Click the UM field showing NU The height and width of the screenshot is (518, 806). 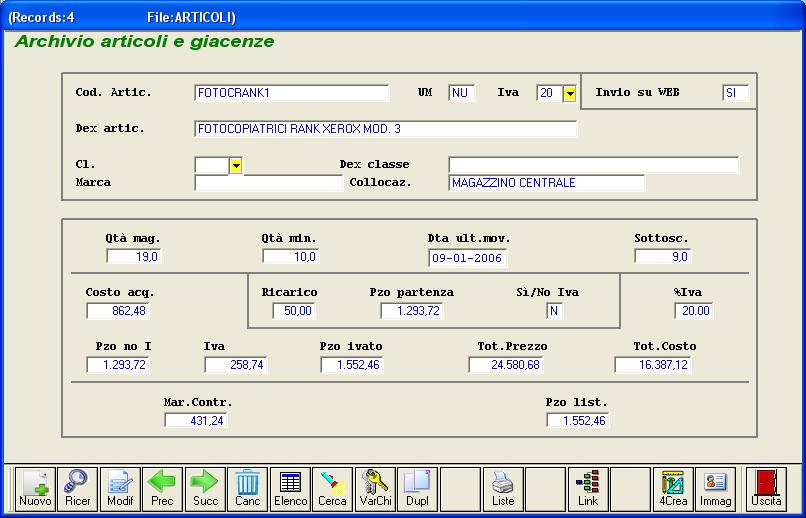(x=462, y=93)
